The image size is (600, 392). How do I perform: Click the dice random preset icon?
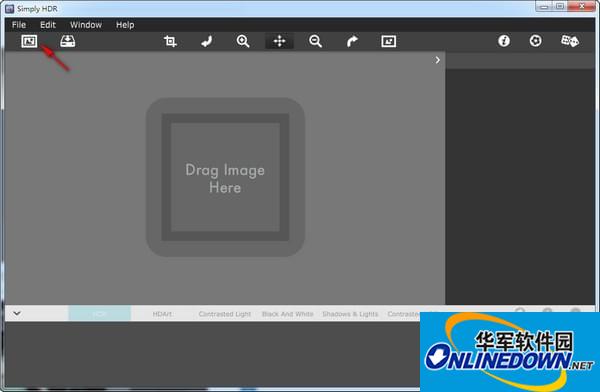tap(570, 41)
